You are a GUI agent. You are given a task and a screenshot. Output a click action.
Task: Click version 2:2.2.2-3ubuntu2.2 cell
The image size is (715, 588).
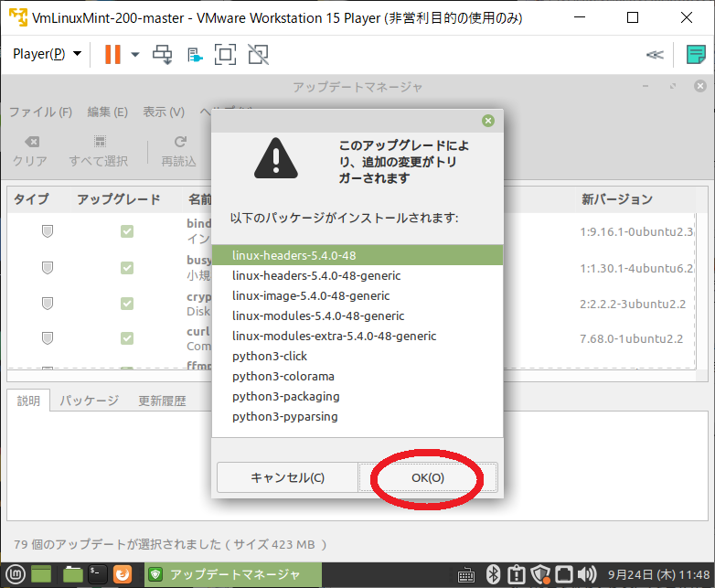pyautogui.click(x=633, y=304)
